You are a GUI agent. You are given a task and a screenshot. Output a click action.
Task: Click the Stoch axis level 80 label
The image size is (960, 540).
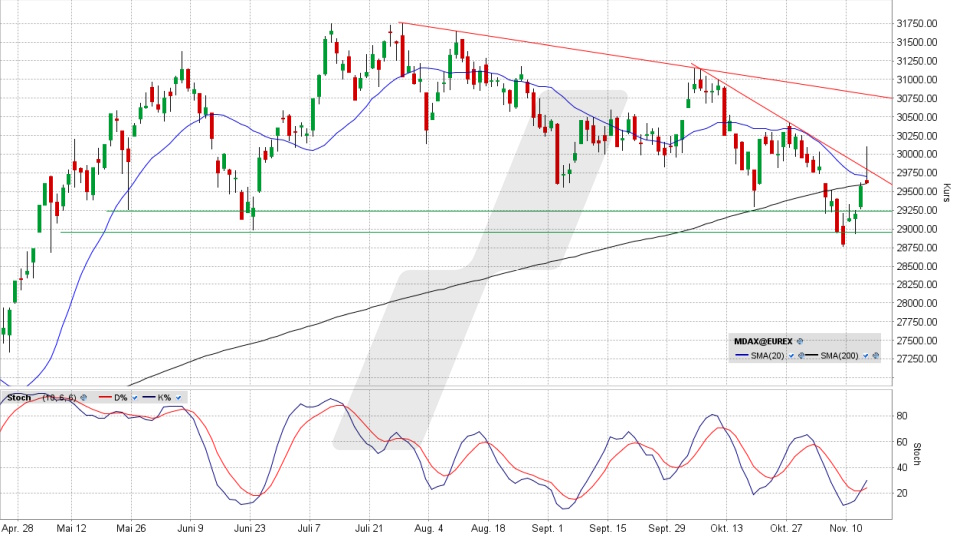pyautogui.click(x=900, y=414)
